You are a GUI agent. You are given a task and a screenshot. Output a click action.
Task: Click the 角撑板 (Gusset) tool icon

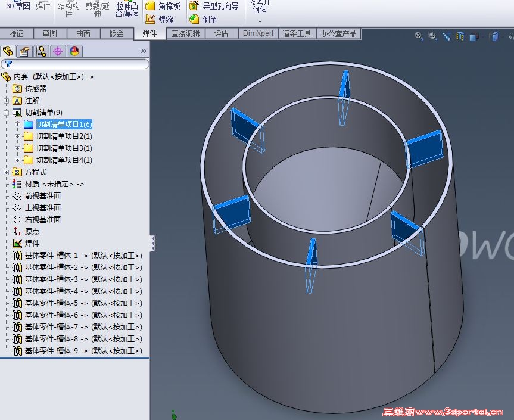[151, 6]
